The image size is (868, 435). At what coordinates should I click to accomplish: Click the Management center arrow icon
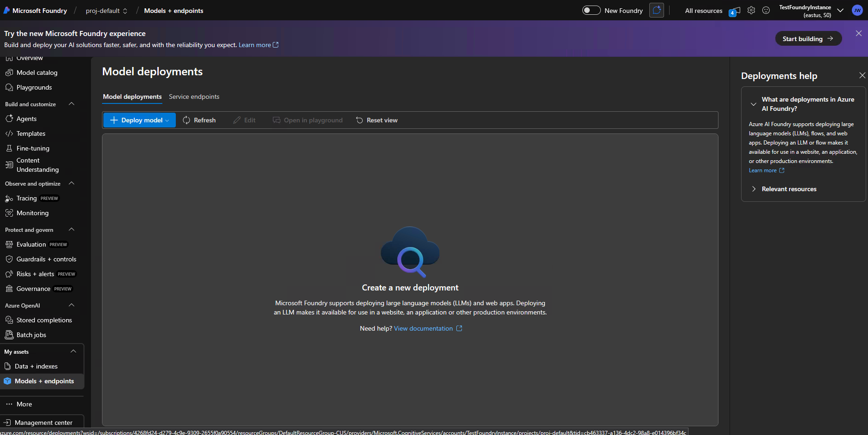point(7,423)
